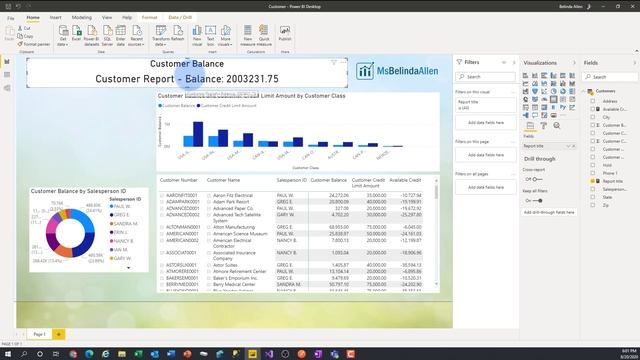The height and width of the screenshot is (360, 640).
Task: Switch to the Format ribbon tab
Action: point(149,18)
